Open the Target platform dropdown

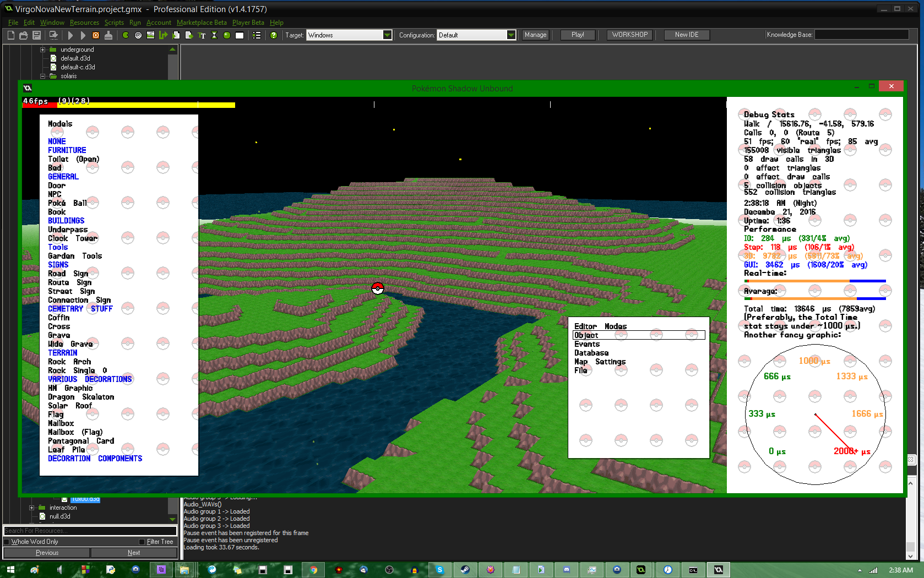point(387,35)
